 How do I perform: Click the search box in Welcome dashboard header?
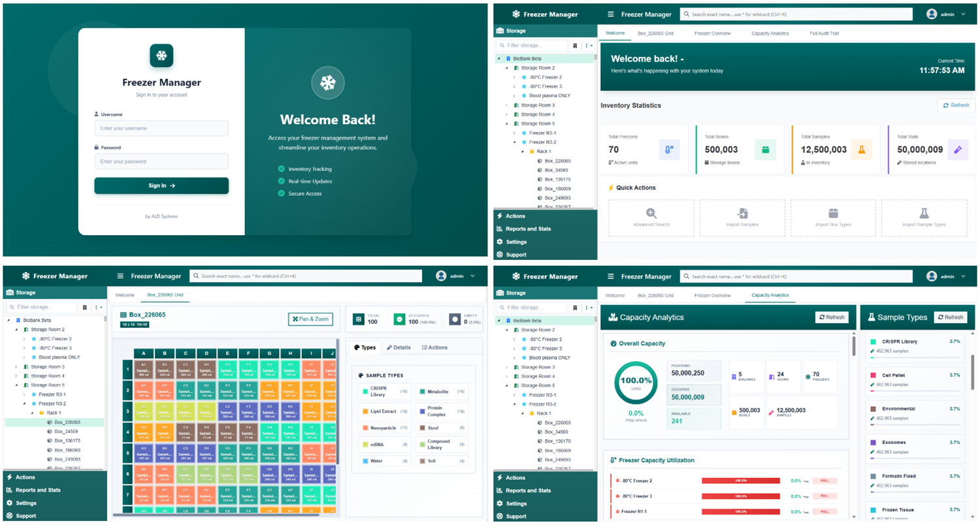[796, 14]
